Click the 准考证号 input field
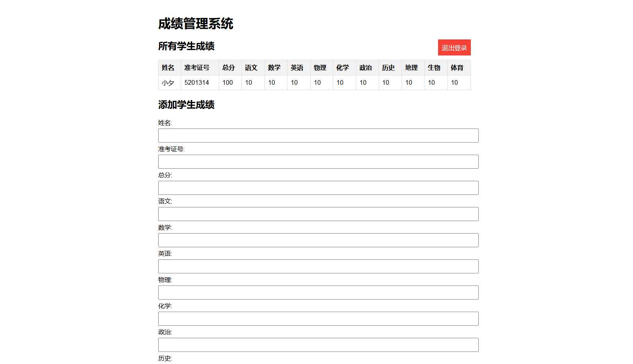Screen dimensions: 633x364 pyautogui.click(x=318, y=162)
